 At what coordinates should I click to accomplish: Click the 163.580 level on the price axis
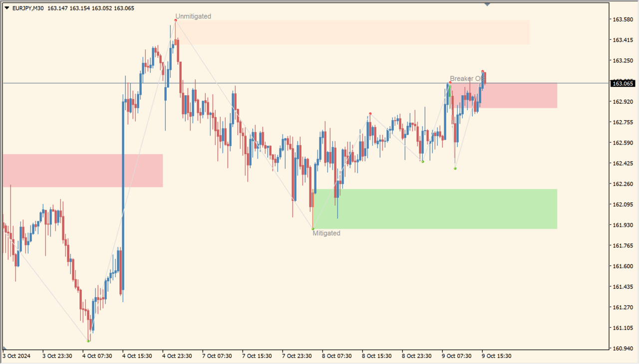tap(622, 19)
